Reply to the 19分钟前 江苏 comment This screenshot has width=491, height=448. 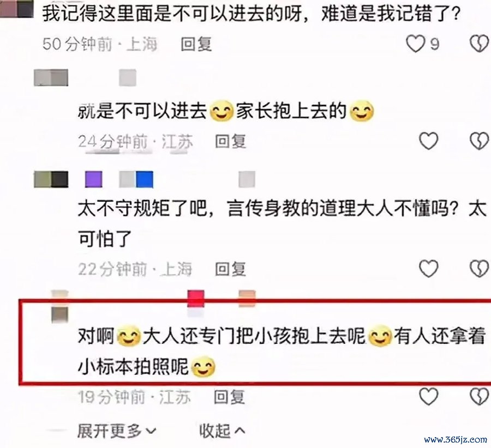(229, 397)
